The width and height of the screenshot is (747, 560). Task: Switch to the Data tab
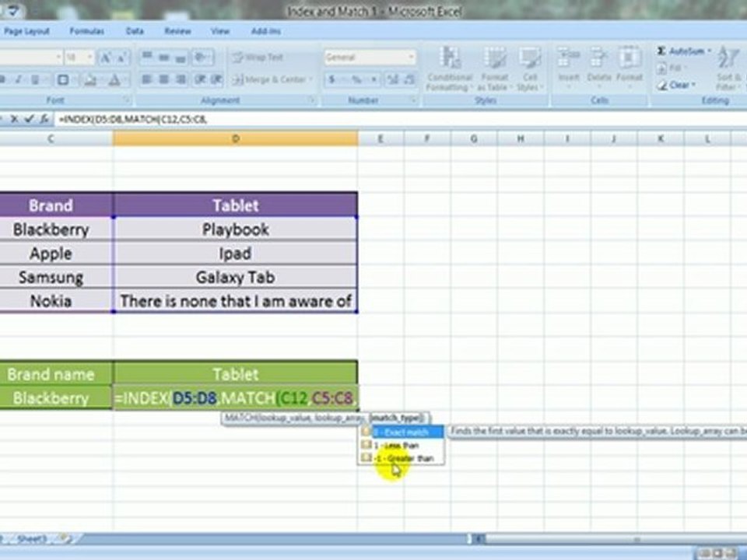[135, 31]
